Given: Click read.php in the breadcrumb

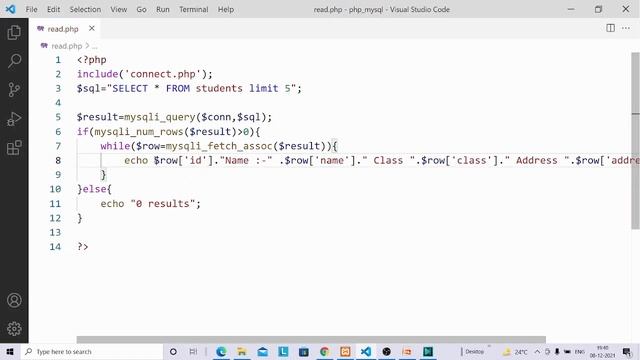Looking at the screenshot, I should (x=66, y=46).
